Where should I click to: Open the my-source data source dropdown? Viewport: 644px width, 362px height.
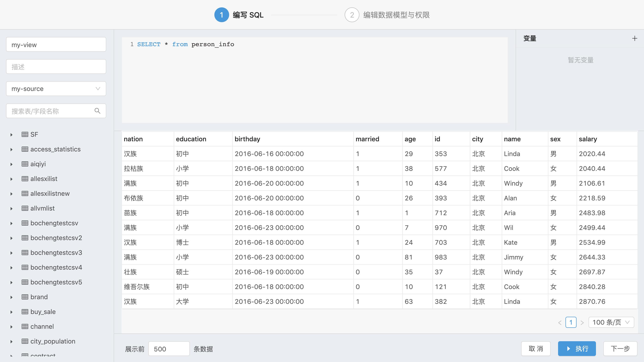[56, 89]
